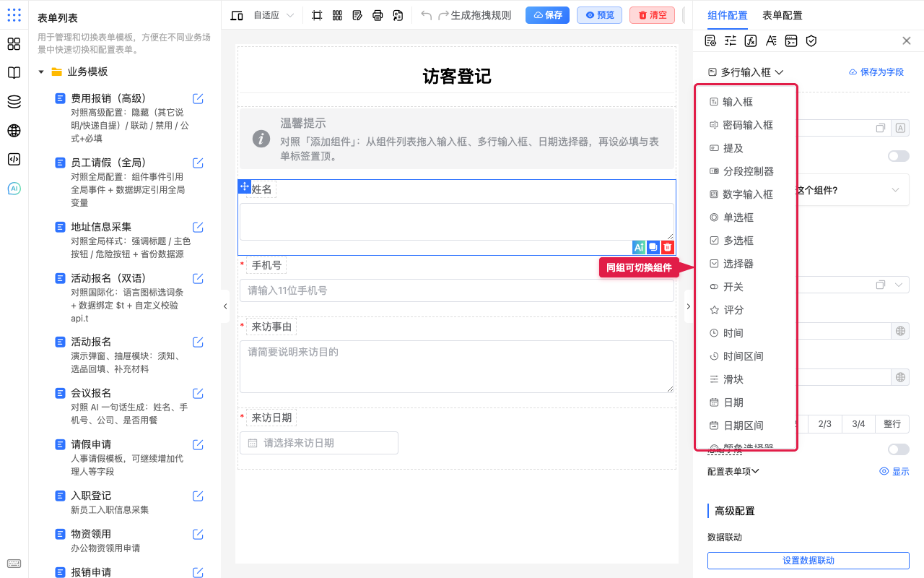Collapse the right config panel
924x578 pixels.
[688, 306]
